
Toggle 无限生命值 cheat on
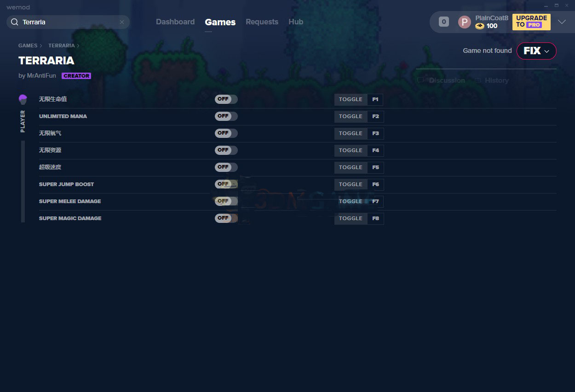tap(226, 99)
